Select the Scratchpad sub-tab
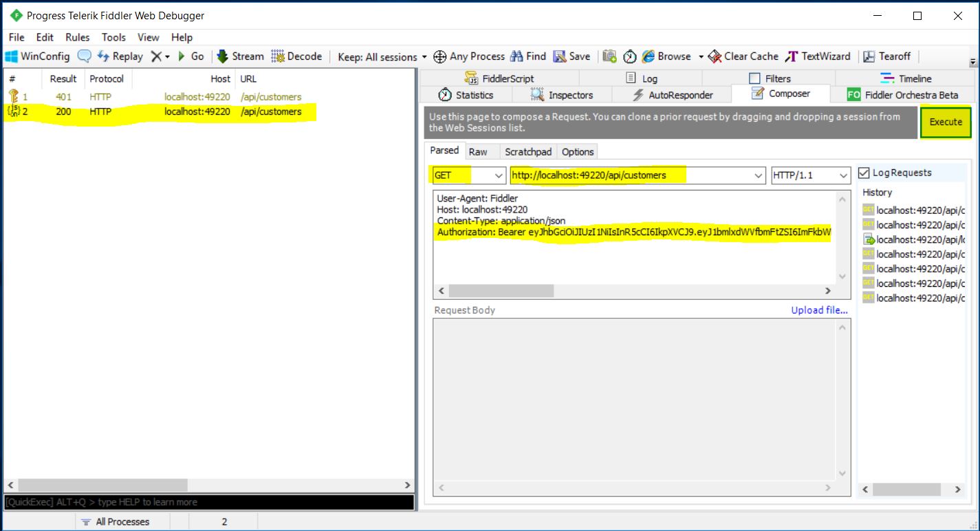Image resolution: width=980 pixels, height=531 pixels. [x=528, y=152]
